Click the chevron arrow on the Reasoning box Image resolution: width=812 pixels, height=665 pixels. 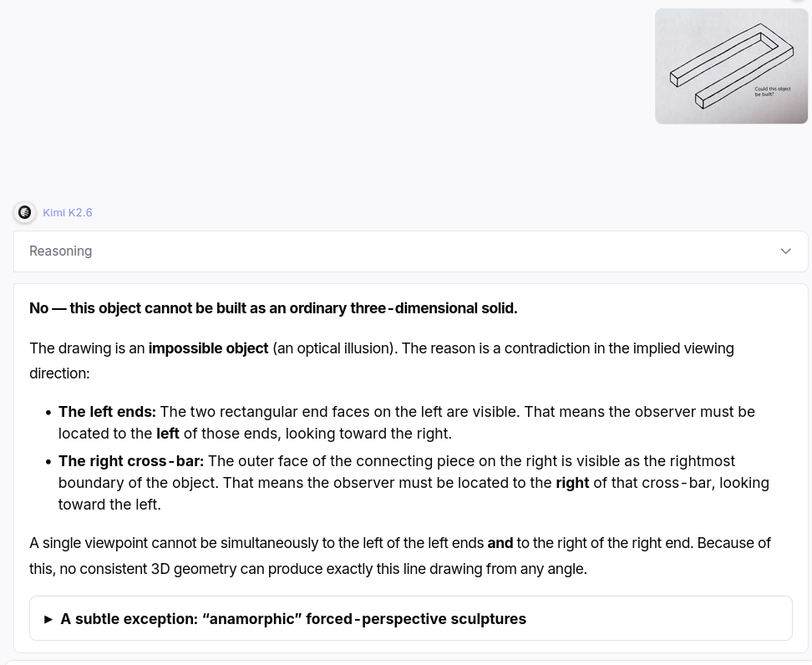pos(785,251)
